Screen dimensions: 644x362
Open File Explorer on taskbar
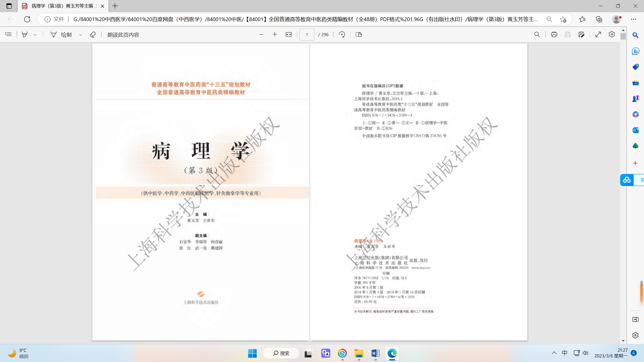point(359,353)
